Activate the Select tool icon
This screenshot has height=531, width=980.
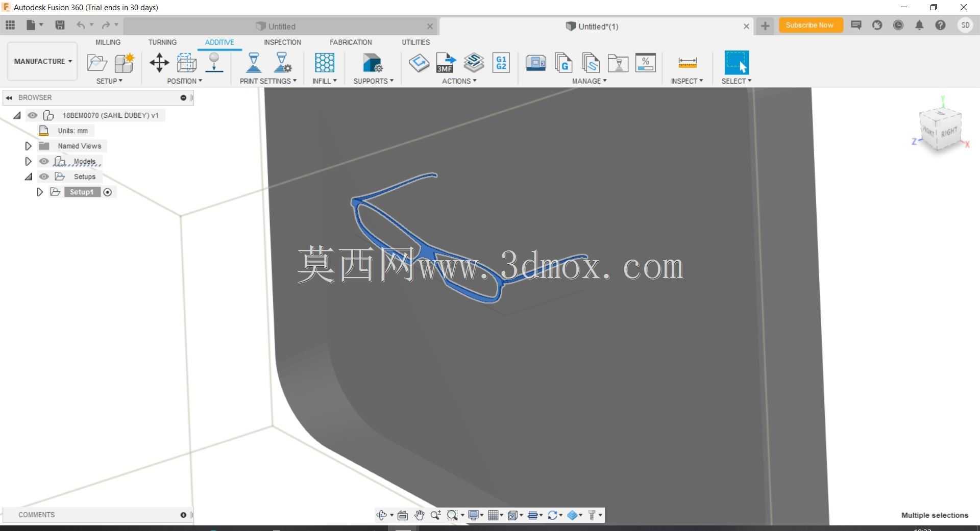(737, 63)
